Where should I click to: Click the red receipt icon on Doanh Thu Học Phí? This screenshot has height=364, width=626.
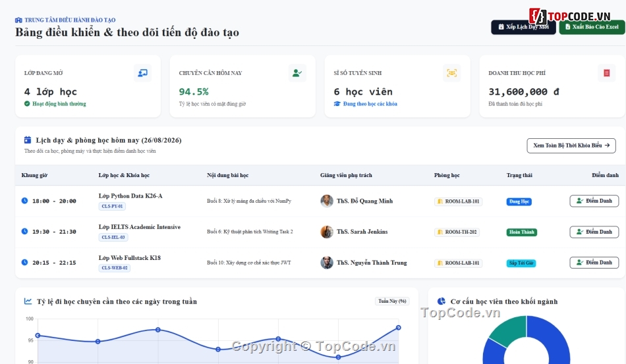point(606,73)
